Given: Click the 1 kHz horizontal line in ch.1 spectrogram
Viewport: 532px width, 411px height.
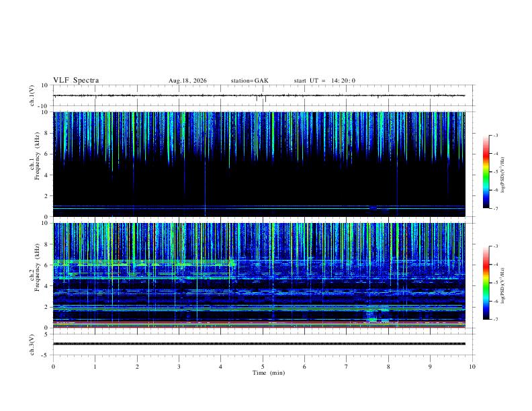Looking at the screenshot, I should point(259,206).
